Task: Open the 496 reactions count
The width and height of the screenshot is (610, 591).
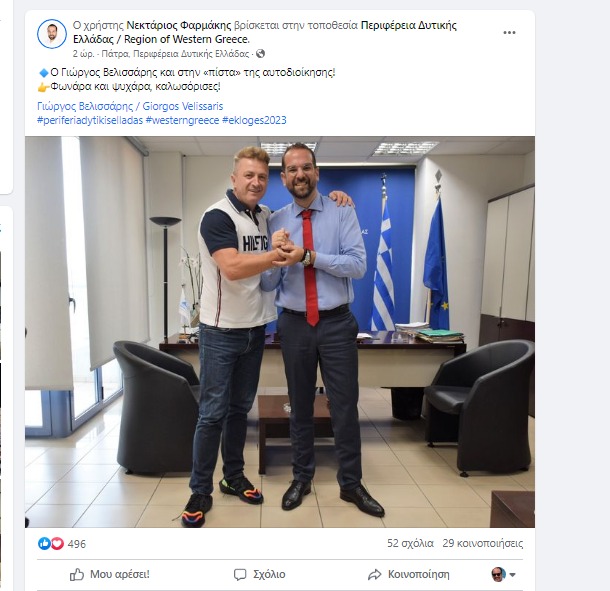Action: point(77,544)
